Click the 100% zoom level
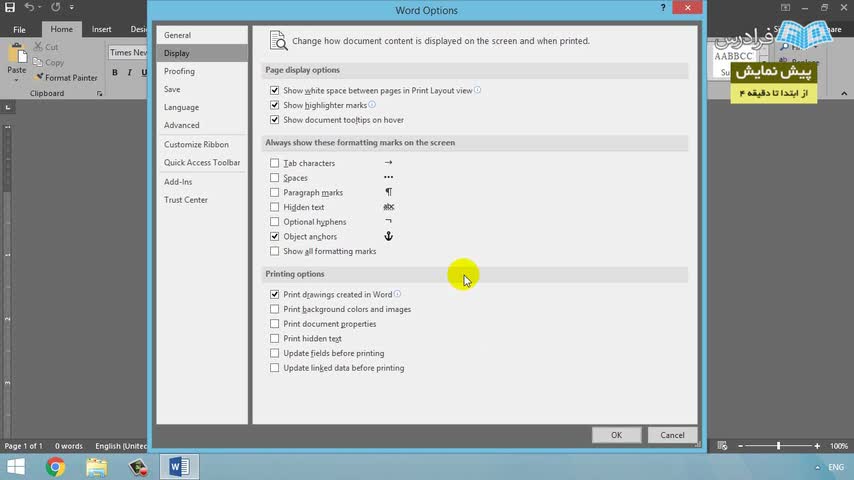The image size is (854, 480). (839, 446)
